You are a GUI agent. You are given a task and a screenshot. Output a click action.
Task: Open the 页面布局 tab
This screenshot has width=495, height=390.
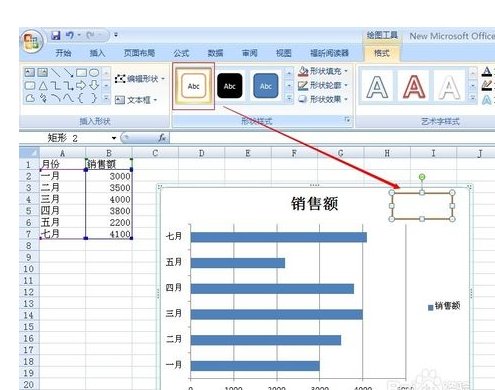coord(139,53)
